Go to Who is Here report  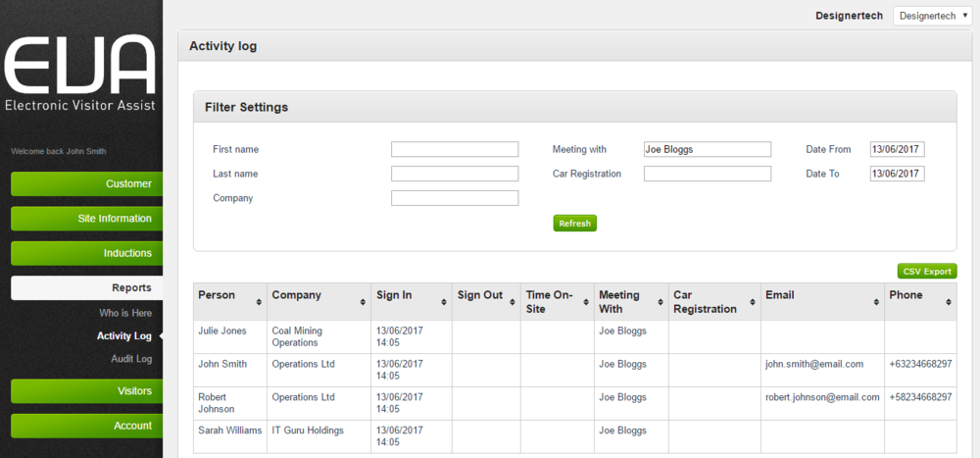[125, 313]
